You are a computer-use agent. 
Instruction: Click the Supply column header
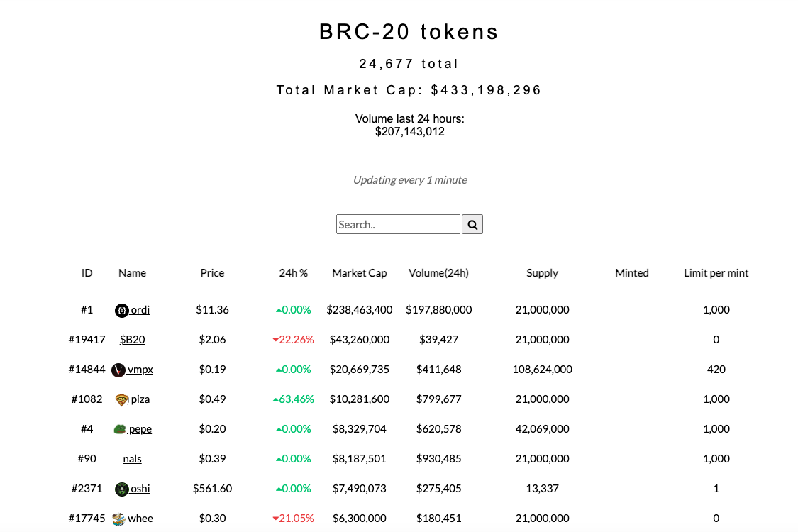coord(542,273)
